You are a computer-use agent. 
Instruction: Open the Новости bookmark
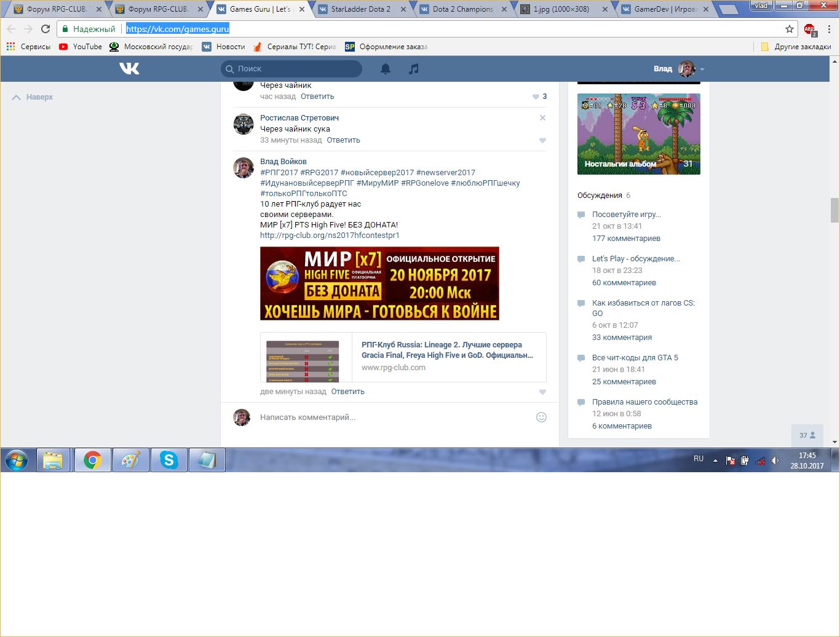(x=223, y=47)
